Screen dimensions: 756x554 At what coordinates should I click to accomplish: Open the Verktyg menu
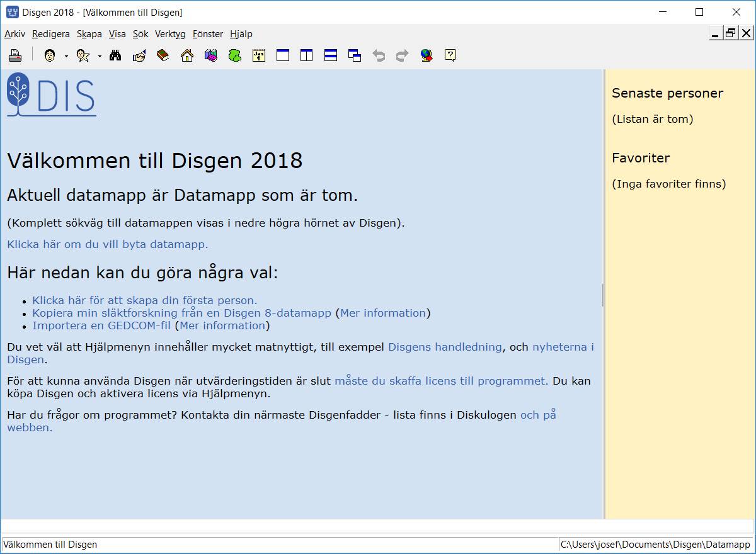[x=170, y=34]
